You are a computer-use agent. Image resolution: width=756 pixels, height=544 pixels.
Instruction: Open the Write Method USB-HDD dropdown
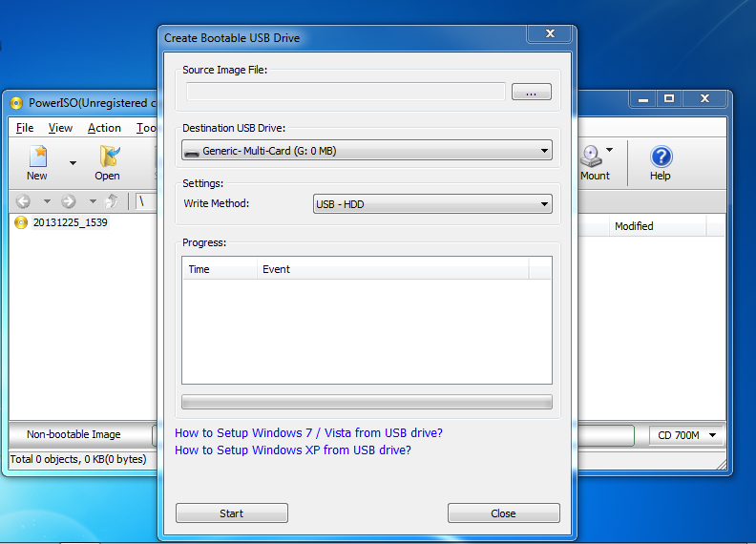432,204
